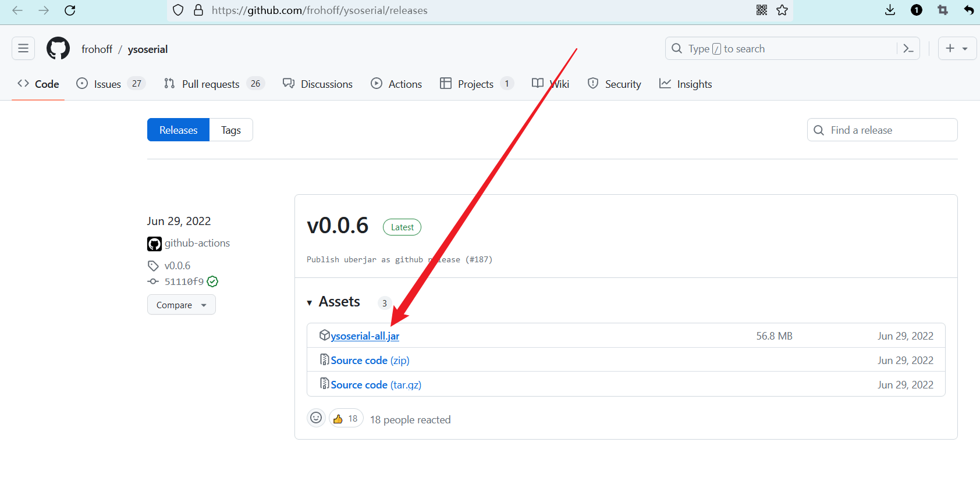Open the GitHub hamburger navigation menu
This screenshot has width=980, height=478.
tap(23, 48)
